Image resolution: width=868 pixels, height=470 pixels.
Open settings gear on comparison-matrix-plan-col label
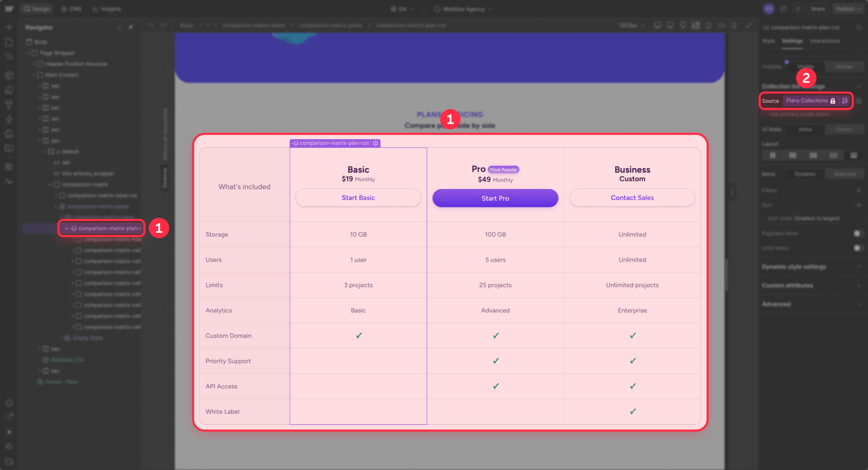376,143
